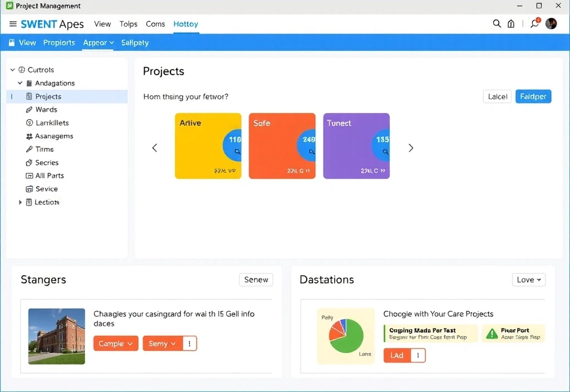Image resolution: width=570 pixels, height=392 pixels.
Task: Collapse the Curtrots tree node
Action: coord(12,70)
